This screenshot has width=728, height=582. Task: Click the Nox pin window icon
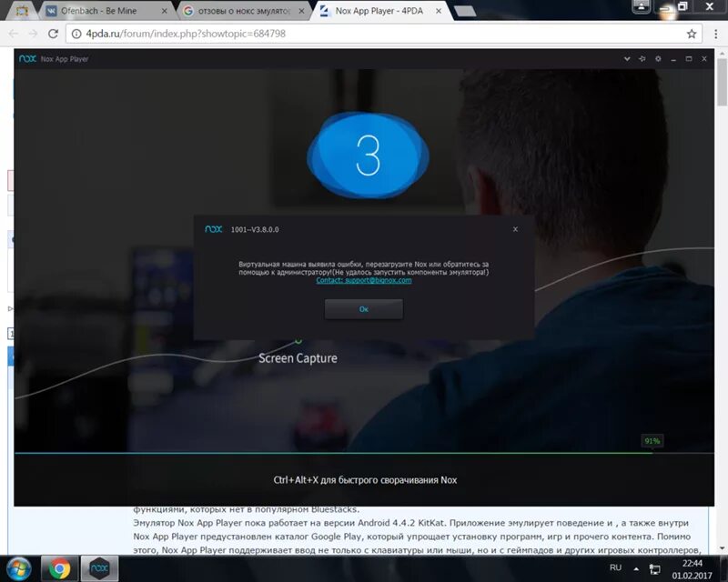point(642,59)
